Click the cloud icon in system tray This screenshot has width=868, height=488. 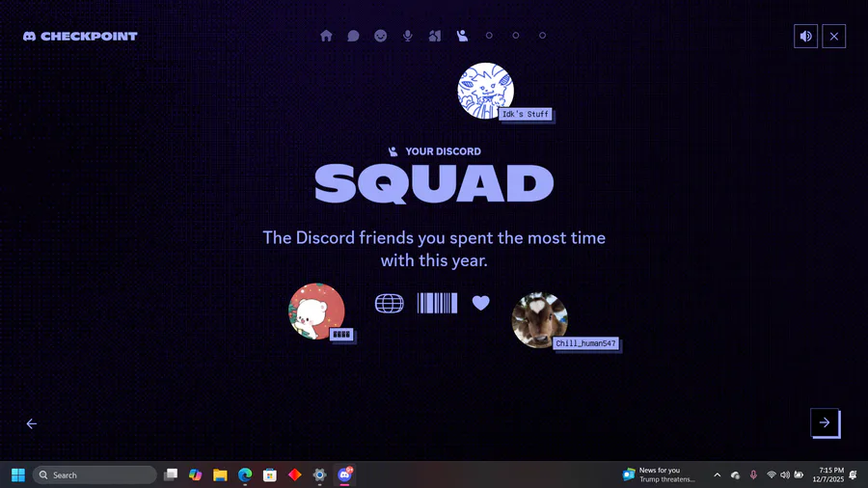pos(735,474)
